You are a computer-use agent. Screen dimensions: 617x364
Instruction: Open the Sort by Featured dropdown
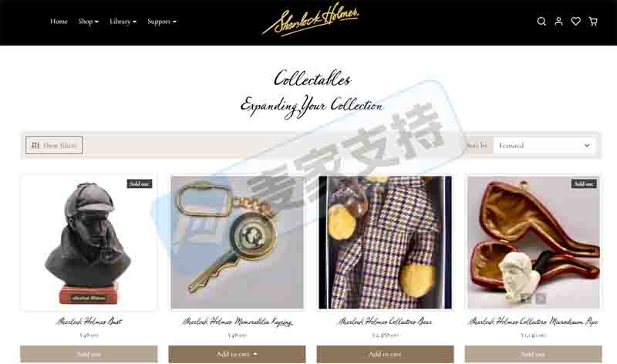pos(545,146)
